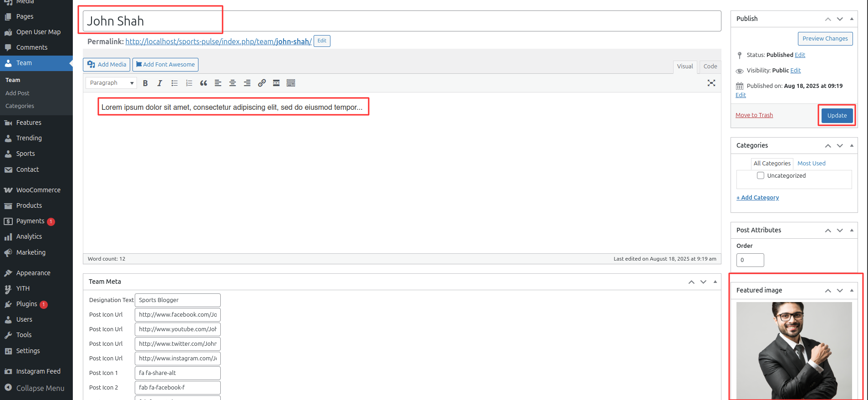
Task: Open the Most Used categories tab
Action: pyautogui.click(x=811, y=164)
